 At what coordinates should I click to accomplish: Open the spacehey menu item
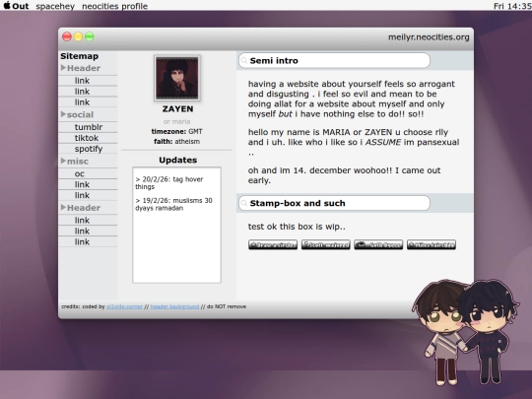[55, 6]
